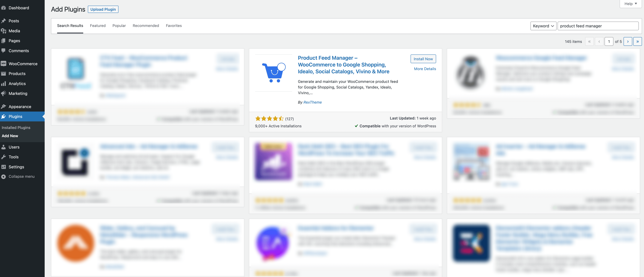Select the Featured tab
The image size is (644, 277).
[x=98, y=25]
